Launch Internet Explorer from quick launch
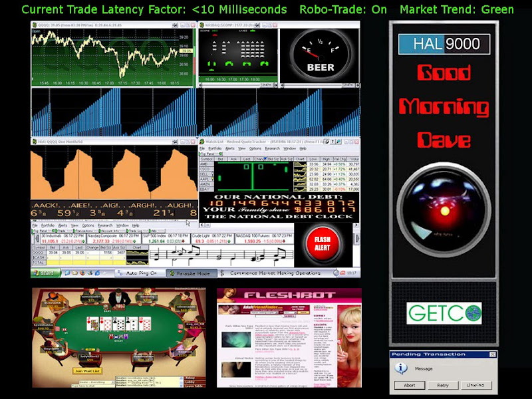The image size is (532, 399). click(x=97, y=273)
